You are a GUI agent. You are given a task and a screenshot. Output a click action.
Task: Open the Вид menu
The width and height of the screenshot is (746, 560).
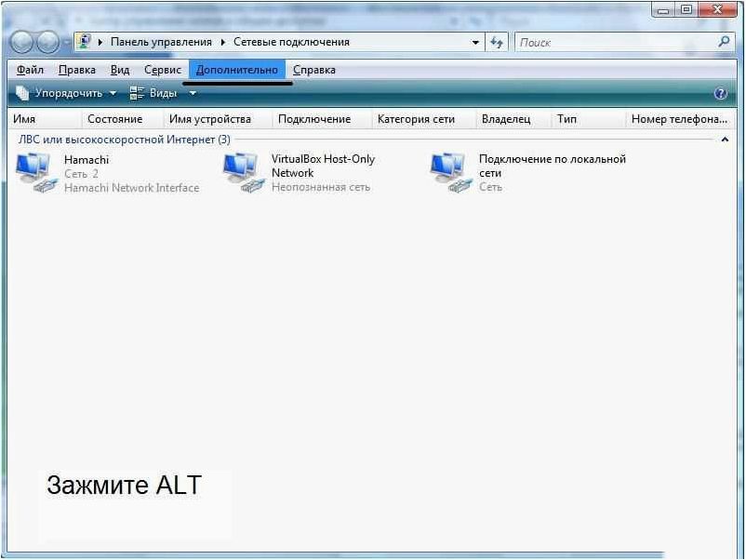pyautogui.click(x=120, y=70)
